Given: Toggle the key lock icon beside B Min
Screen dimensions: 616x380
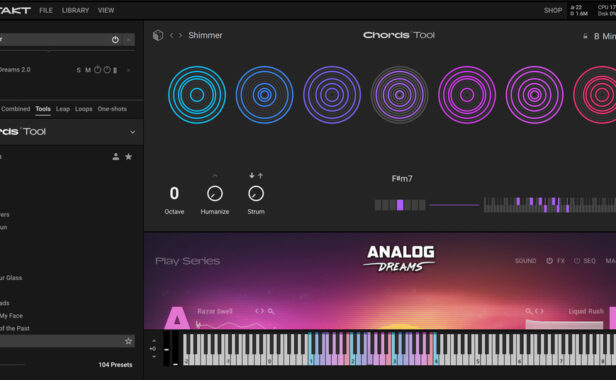Looking at the screenshot, I should point(585,36).
